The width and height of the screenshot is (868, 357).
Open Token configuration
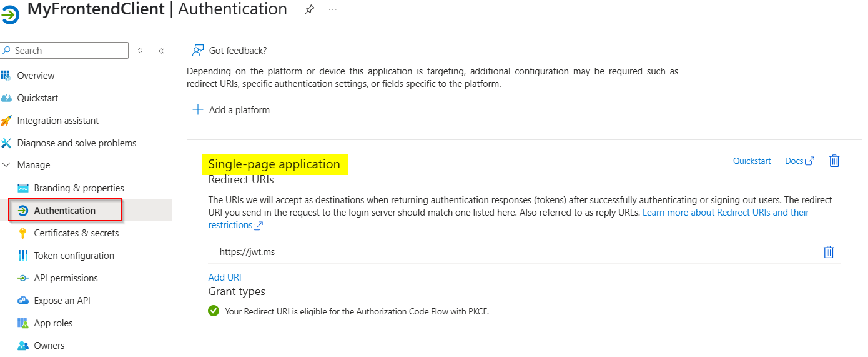[x=74, y=256]
